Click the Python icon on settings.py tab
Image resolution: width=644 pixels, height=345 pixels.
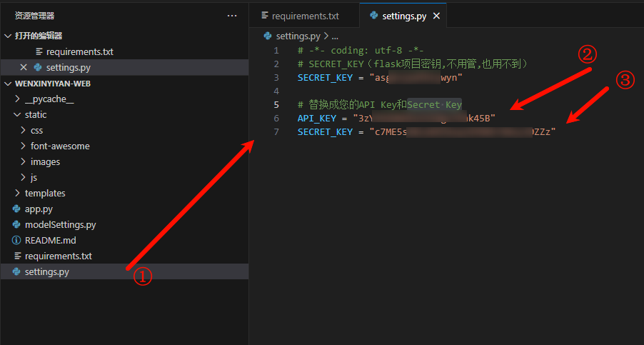(374, 15)
